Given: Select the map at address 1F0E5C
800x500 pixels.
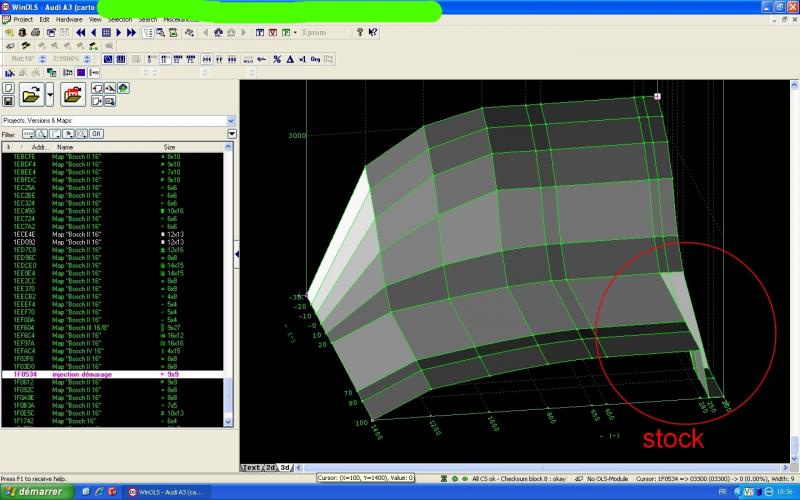Looking at the screenshot, I should click(112, 413).
